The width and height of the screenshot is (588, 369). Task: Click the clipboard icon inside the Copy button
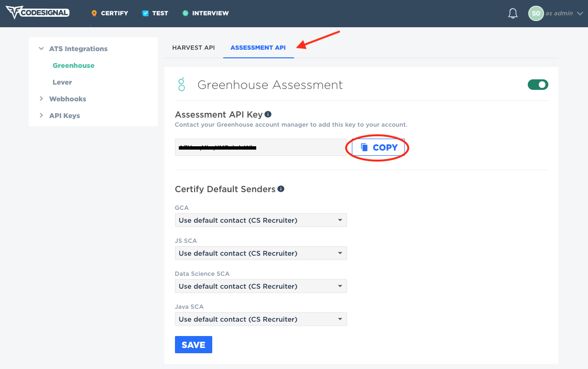point(364,147)
